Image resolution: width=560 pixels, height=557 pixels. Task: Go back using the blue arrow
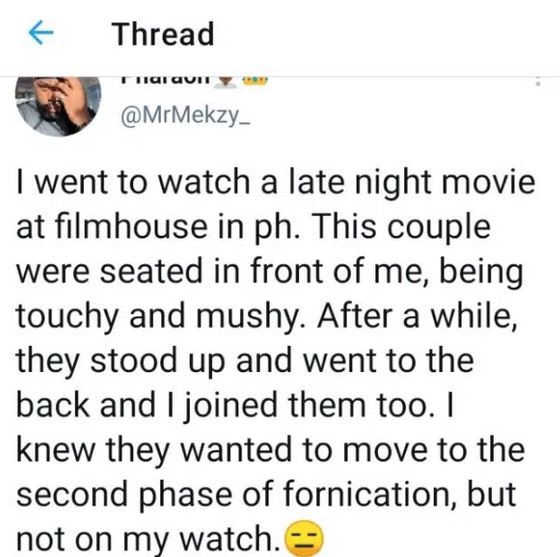pos(41,33)
